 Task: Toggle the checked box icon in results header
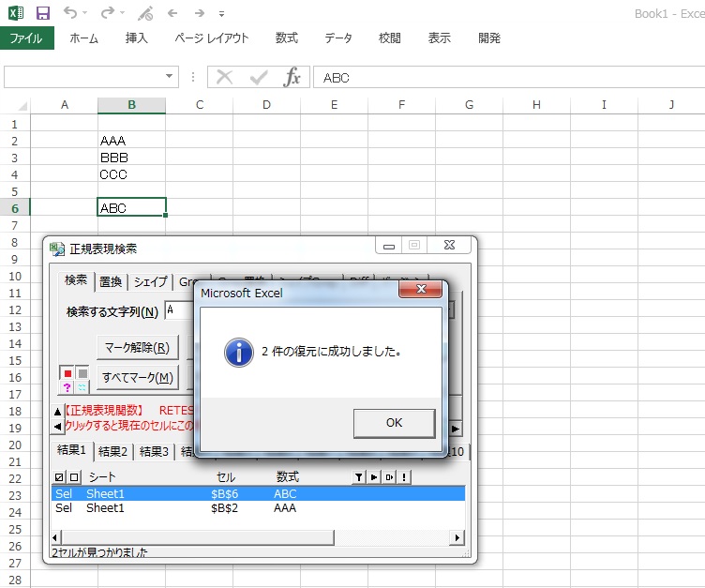tap(59, 477)
